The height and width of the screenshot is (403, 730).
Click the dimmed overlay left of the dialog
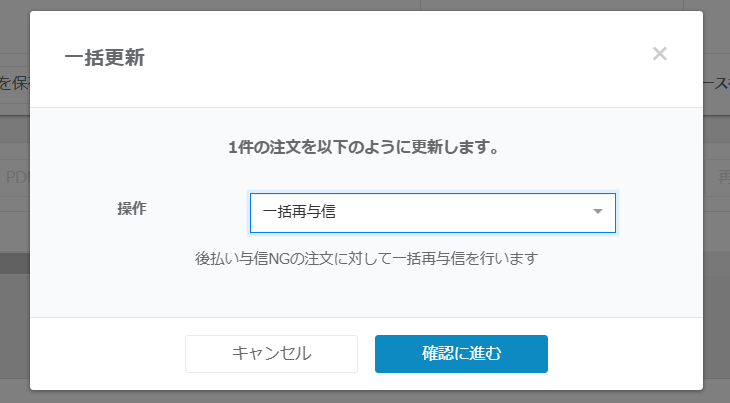pos(14,300)
